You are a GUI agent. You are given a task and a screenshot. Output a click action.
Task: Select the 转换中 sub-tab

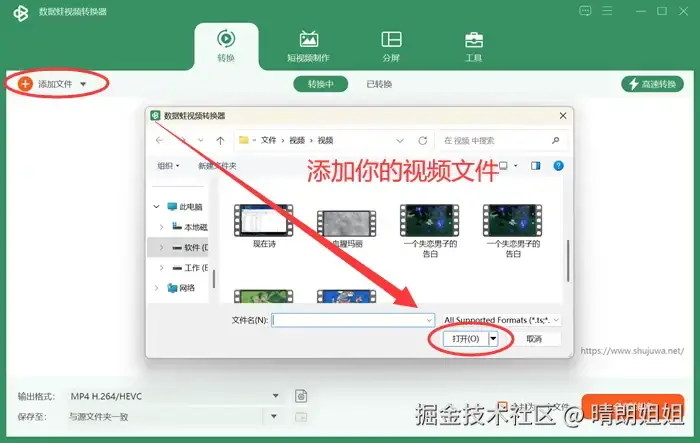click(321, 84)
